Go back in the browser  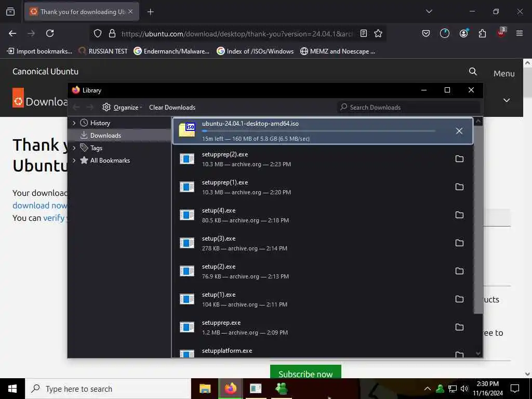coord(12,33)
